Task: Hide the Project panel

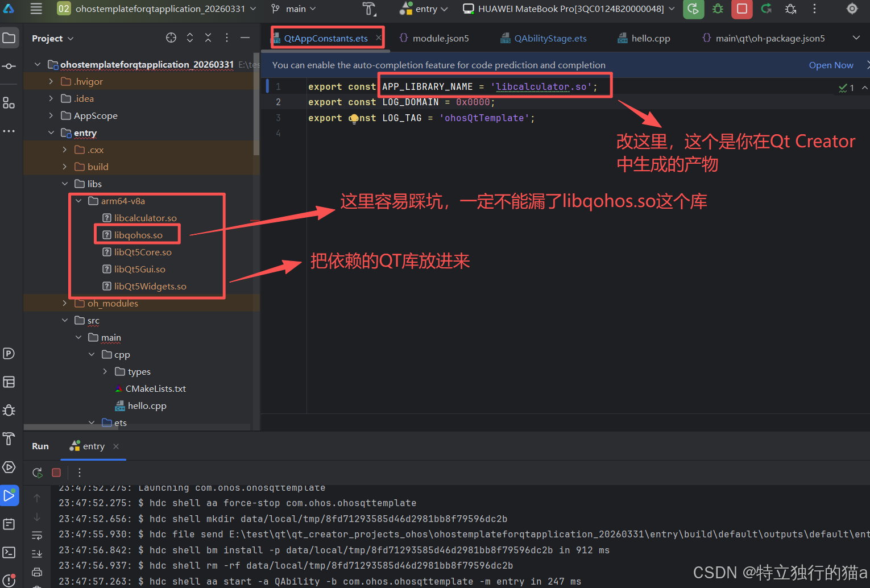Action: 245,38
